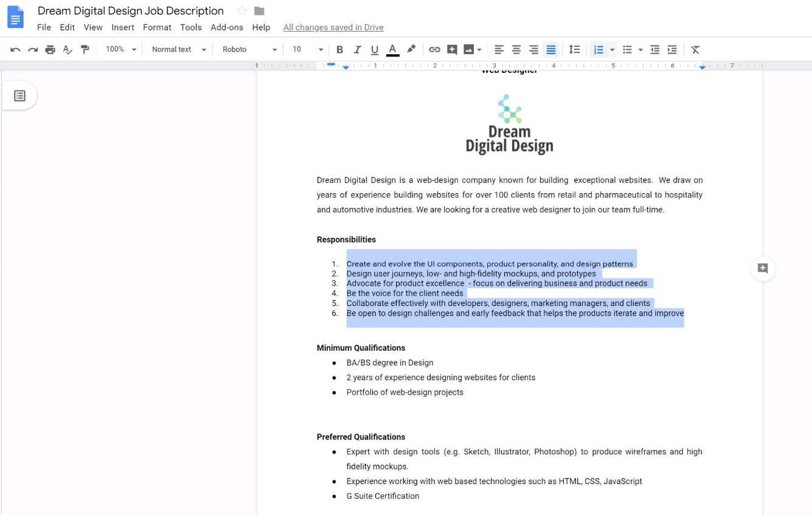
Task: Click All changes saved in Drive link
Action: pyautogui.click(x=333, y=27)
